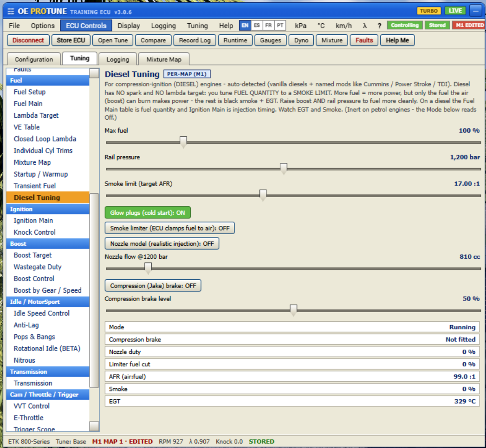
Task: Open Anti-Lag page
Action: [x=48, y=326]
